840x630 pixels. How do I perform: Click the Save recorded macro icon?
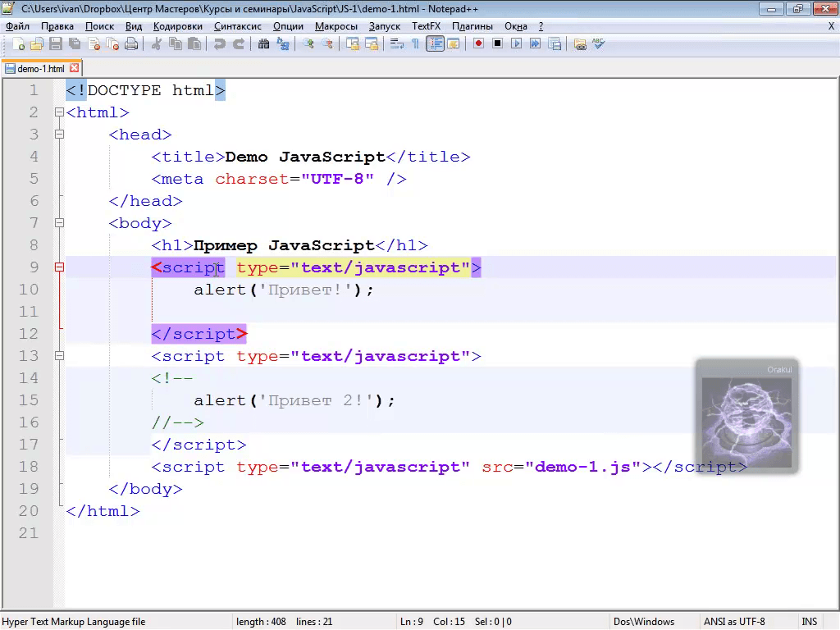(555, 44)
